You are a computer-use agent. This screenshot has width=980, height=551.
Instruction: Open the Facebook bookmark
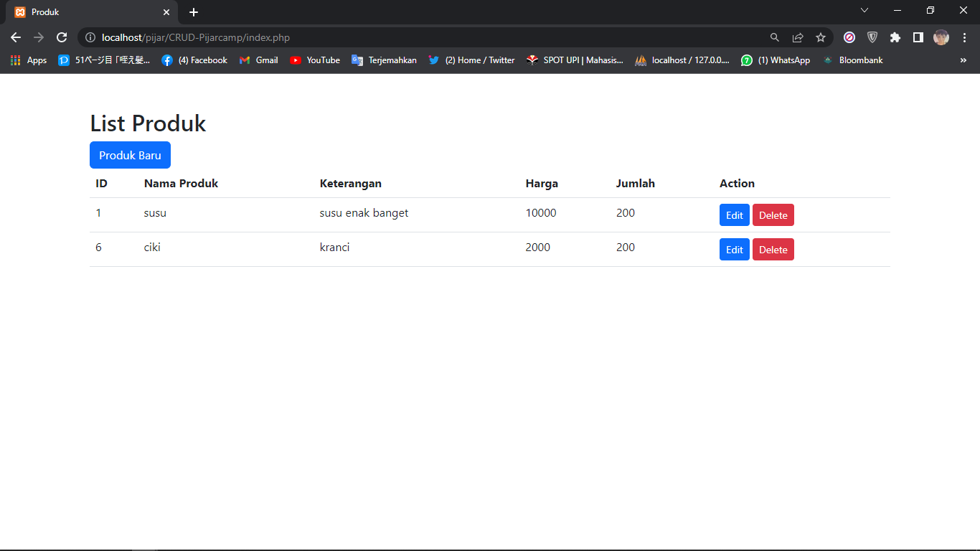click(x=194, y=60)
